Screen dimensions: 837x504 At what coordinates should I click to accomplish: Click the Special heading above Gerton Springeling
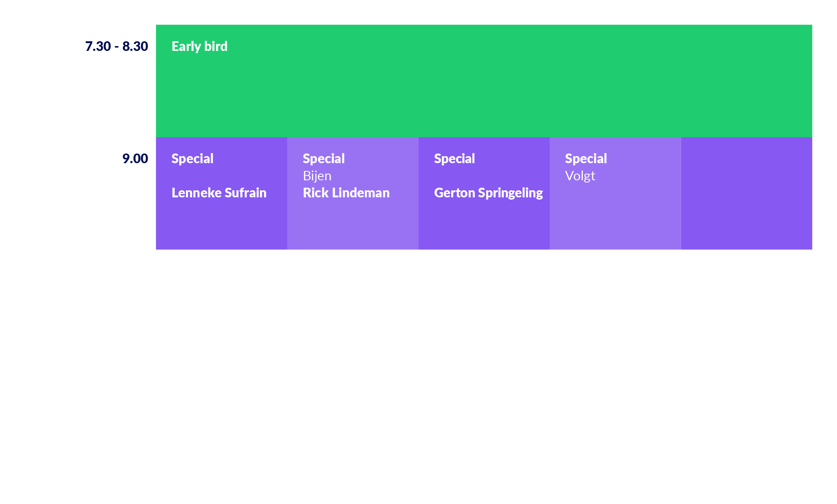point(454,159)
